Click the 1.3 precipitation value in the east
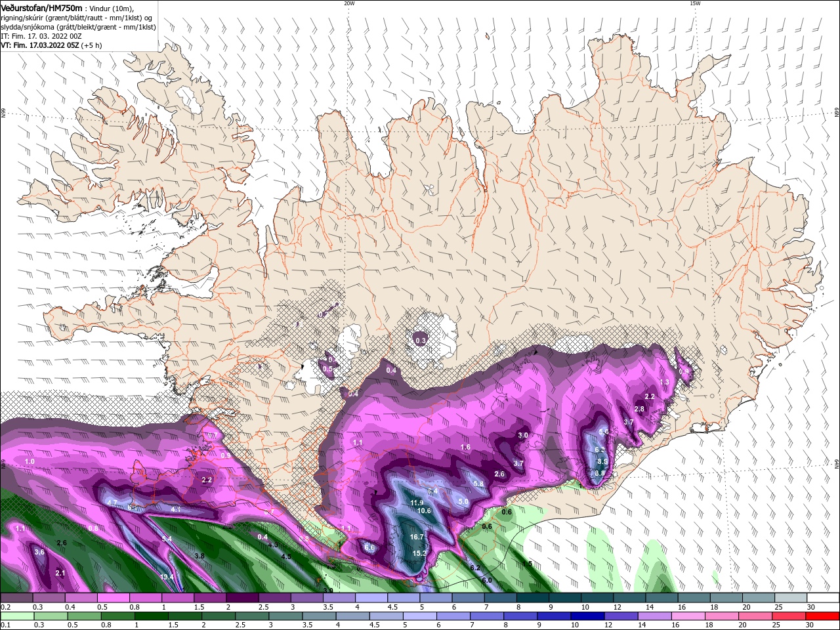This screenshot has width=840, height=630. pyautogui.click(x=664, y=382)
